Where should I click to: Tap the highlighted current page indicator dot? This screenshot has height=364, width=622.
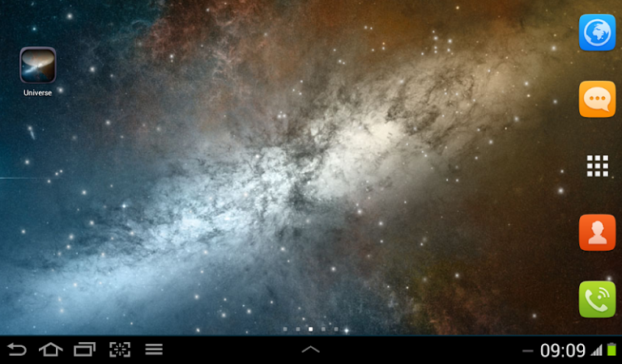(x=311, y=329)
